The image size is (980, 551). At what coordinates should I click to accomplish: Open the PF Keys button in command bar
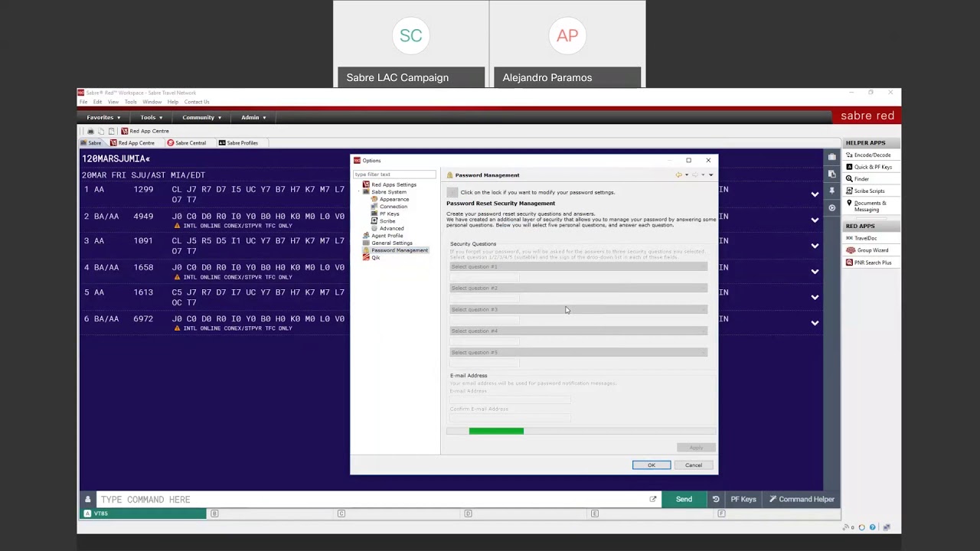pos(743,499)
